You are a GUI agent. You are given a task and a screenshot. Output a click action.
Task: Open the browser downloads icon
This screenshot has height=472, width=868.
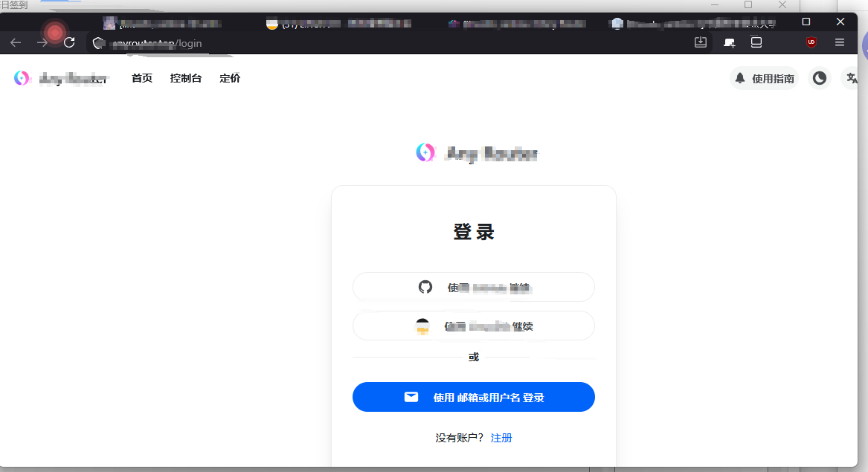(x=700, y=42)
